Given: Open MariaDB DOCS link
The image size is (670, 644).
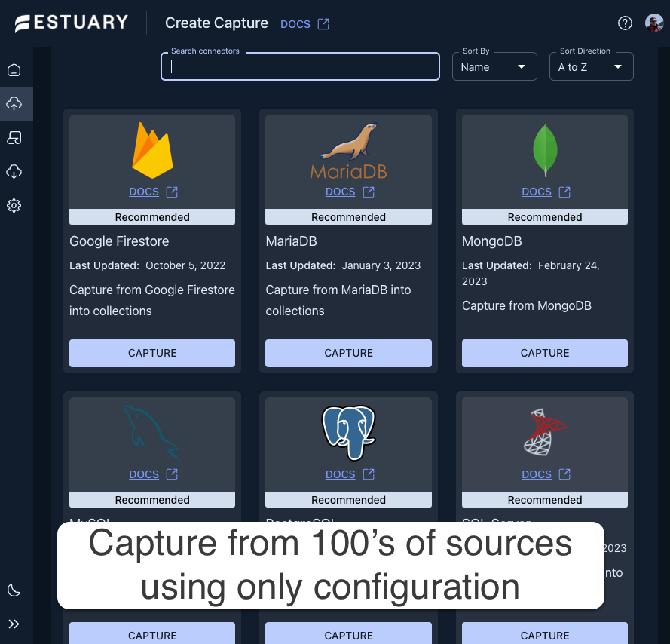Looking at the screenshot, I should 340,192.
